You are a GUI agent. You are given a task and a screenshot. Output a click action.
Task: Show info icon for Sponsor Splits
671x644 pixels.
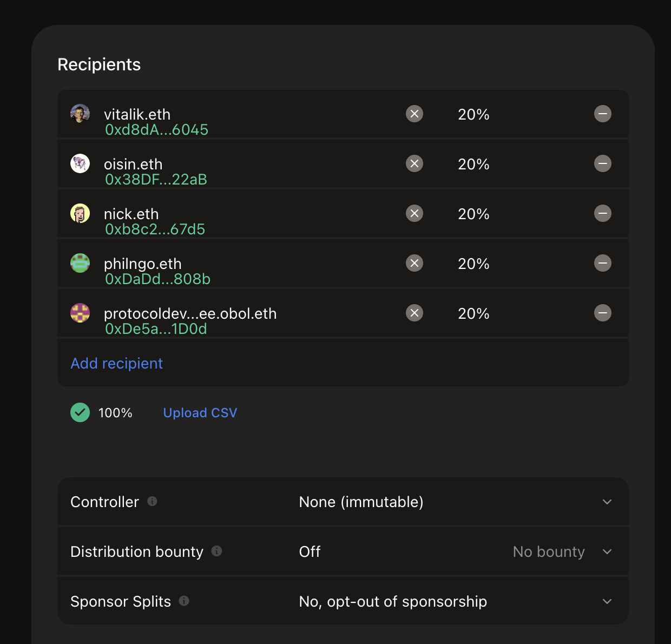click(x=184, y=601)
